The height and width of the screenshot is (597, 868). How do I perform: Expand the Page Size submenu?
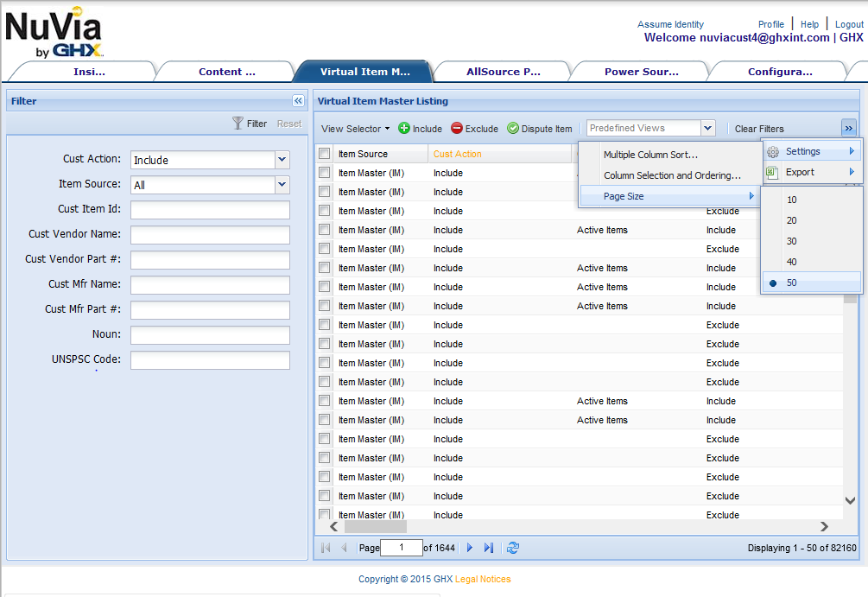point(670,196)
